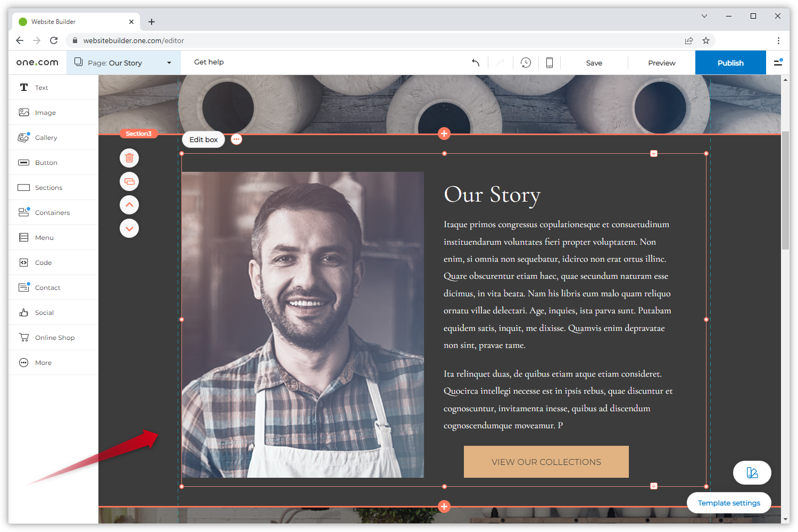The image size is (798, 532).
Task: Click the website address bar
Action: (x=372, y=40)
